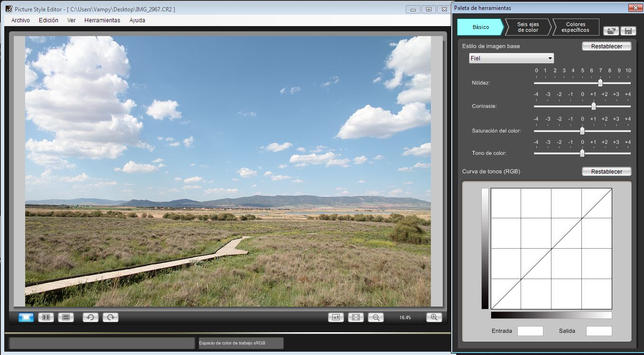Screen dimensions: 644x355
Task: Open the Ver menu
Action: click(x=72, y=20)
